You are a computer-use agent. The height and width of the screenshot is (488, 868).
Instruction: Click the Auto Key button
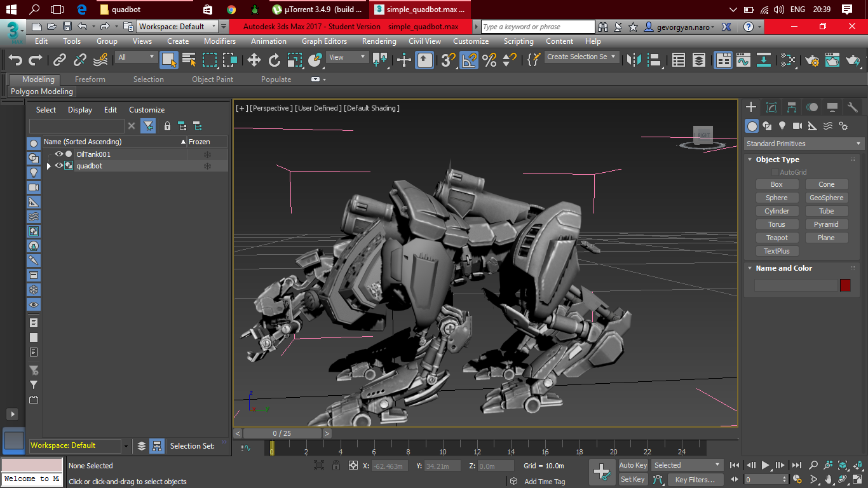click(632, 465)
